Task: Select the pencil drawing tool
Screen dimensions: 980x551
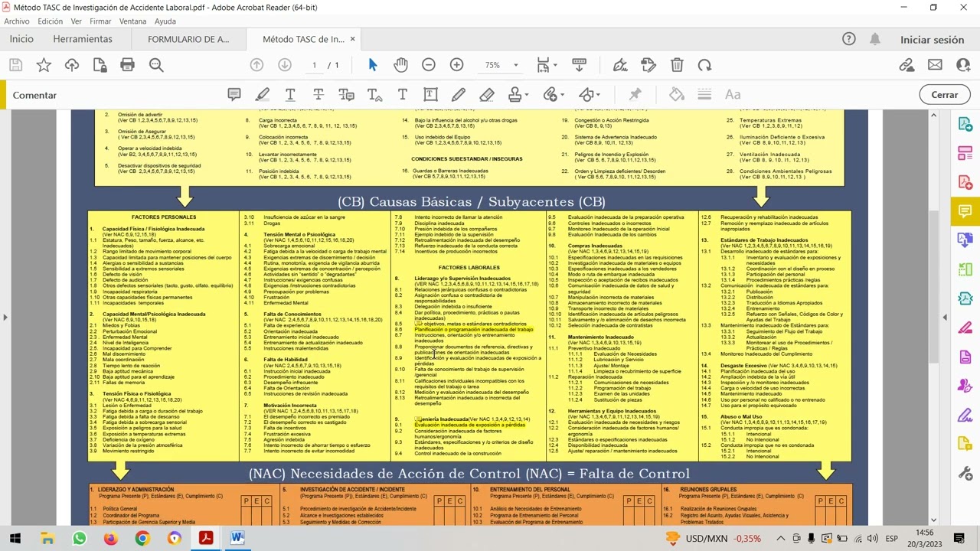Action: pyautogui.click(x=459, y=95)
